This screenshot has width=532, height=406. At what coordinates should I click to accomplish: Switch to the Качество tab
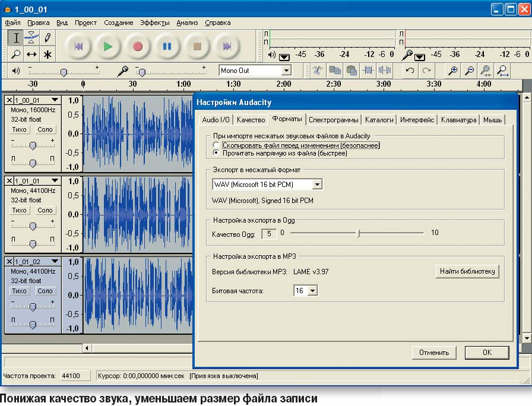(x=251, y=120)
